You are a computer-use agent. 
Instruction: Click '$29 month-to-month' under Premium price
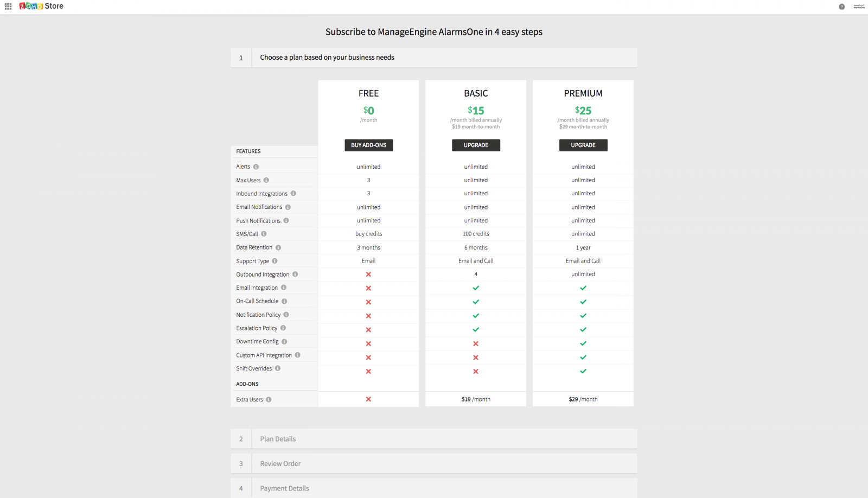[583, 127]
